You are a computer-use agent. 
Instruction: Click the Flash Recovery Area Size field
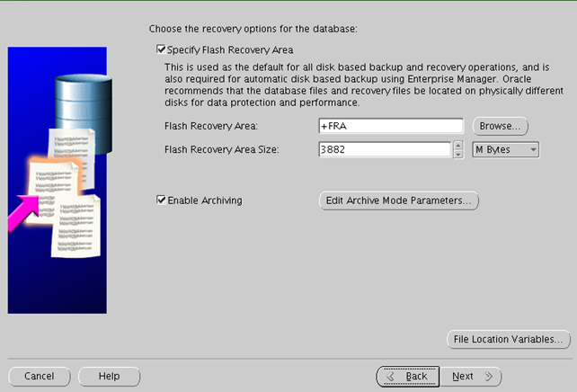point(384,149)
